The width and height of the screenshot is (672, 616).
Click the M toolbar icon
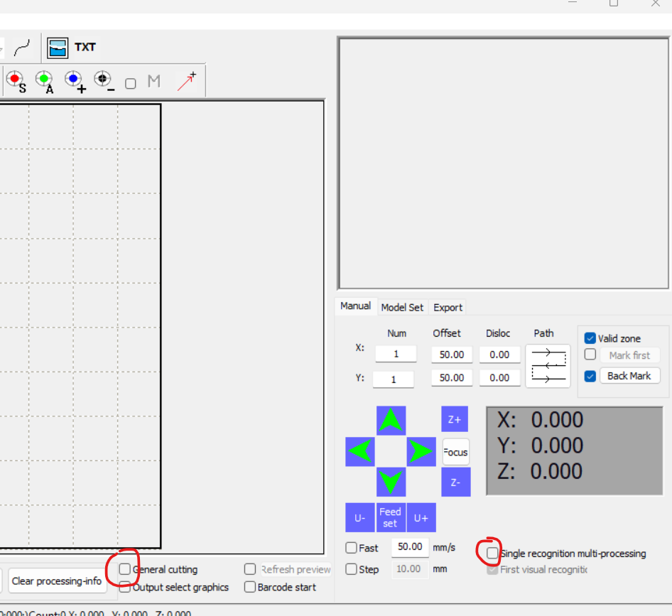click(154, 81)
